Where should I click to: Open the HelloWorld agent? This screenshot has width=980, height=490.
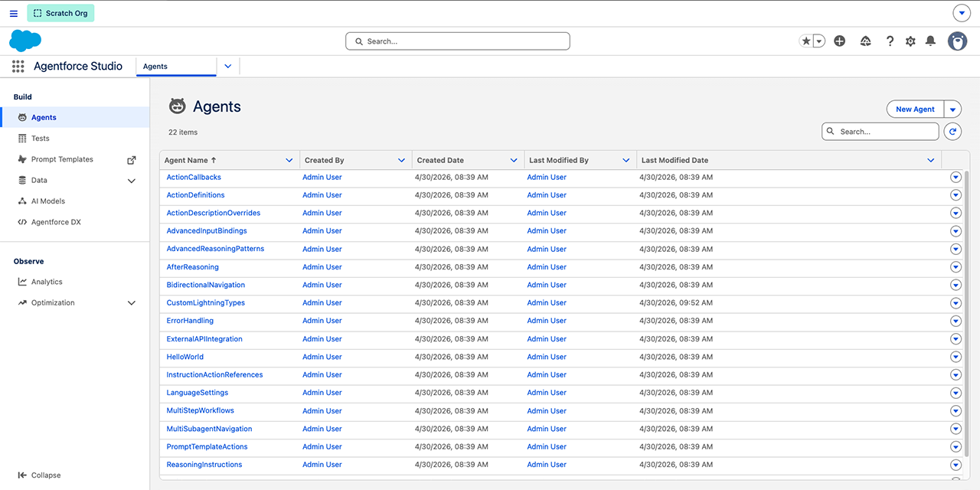(x=185, y=357)
